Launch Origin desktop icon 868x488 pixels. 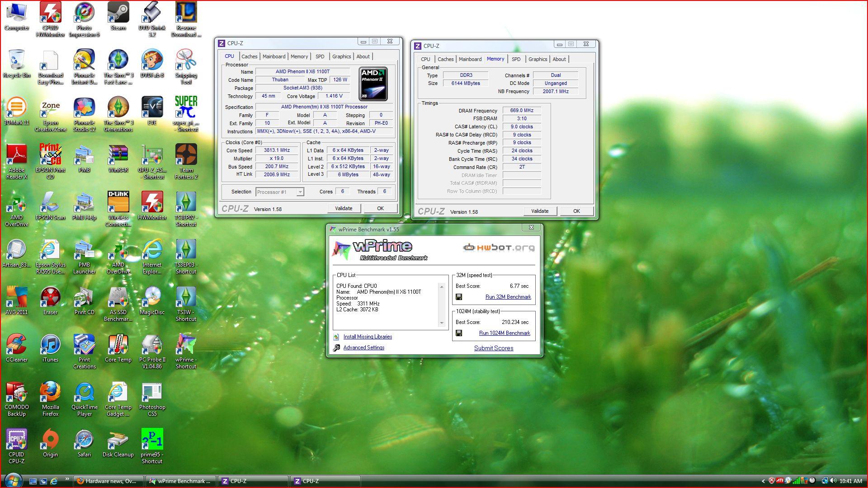(x=50, y=443)
